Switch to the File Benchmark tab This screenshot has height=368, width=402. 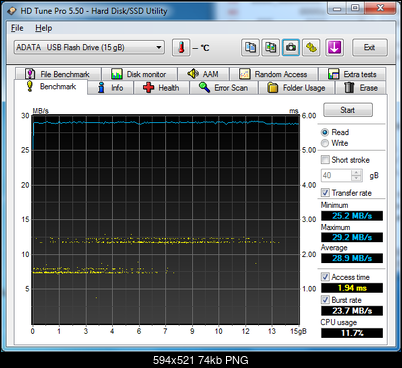pyautogui.click(x=58, y=74)
